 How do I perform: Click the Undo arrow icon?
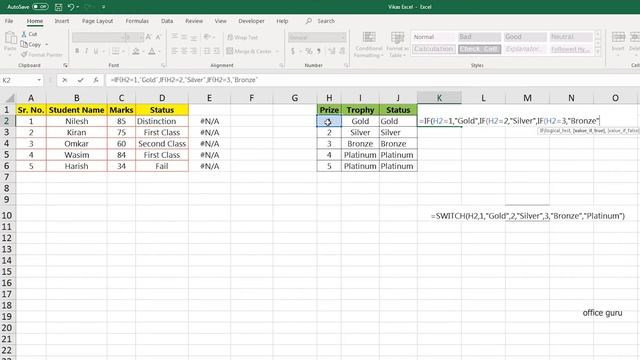click(x=71, y=7)
